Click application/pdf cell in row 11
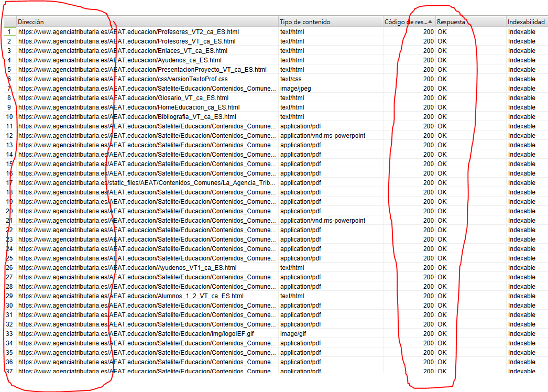Screen dimensions: 548x392 [x=301, y=126]
